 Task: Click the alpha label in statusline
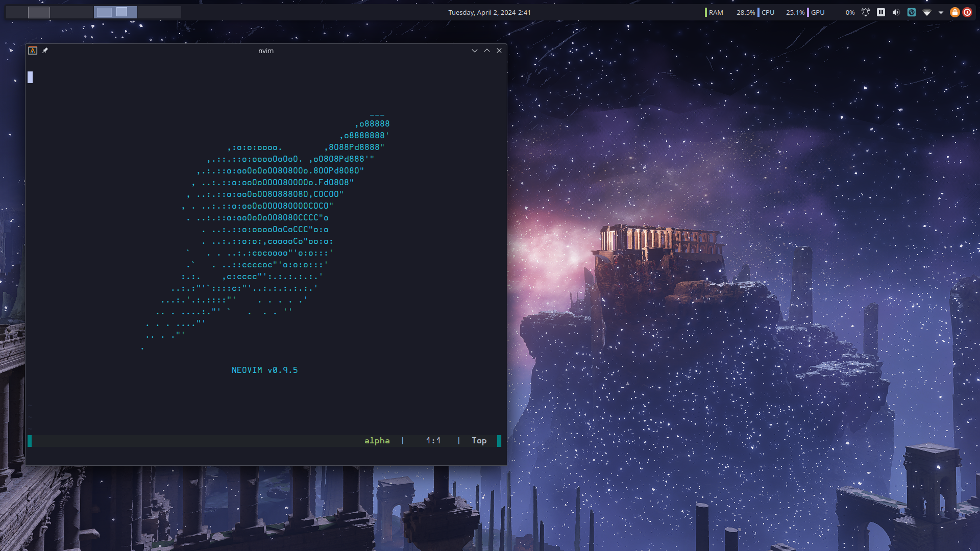(377, 441)
